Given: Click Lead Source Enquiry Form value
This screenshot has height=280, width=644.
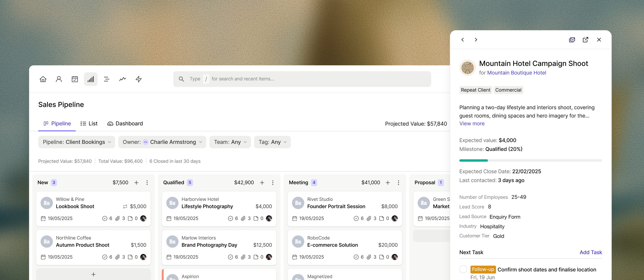Looking at the screenshot, I should (505, 217).
